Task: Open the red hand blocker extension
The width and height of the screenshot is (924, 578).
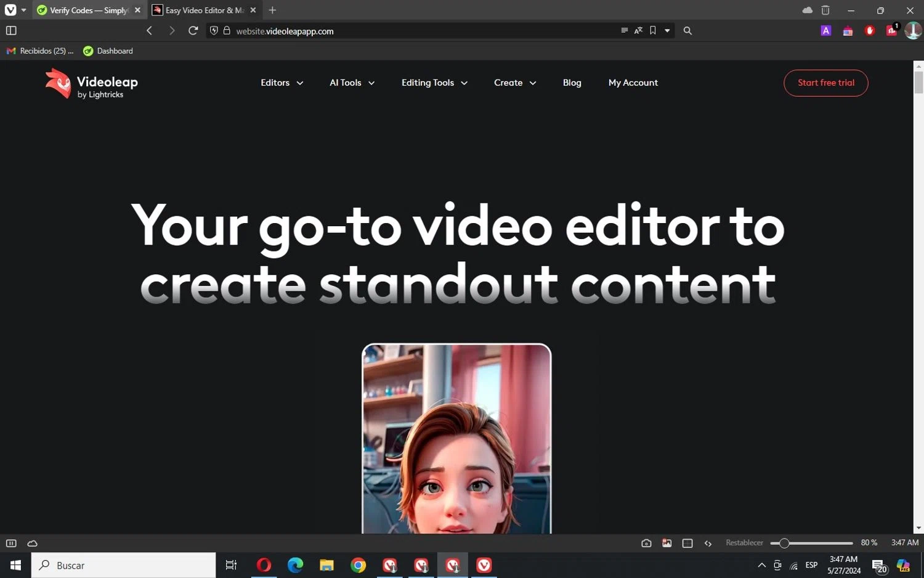Action: coord(870,30)
